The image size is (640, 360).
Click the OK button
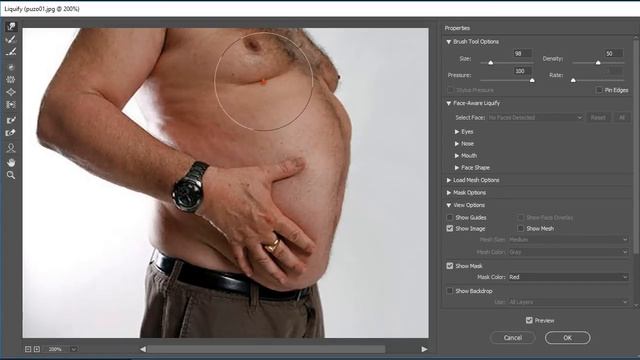pyautogui.click(x=567, y=338)
